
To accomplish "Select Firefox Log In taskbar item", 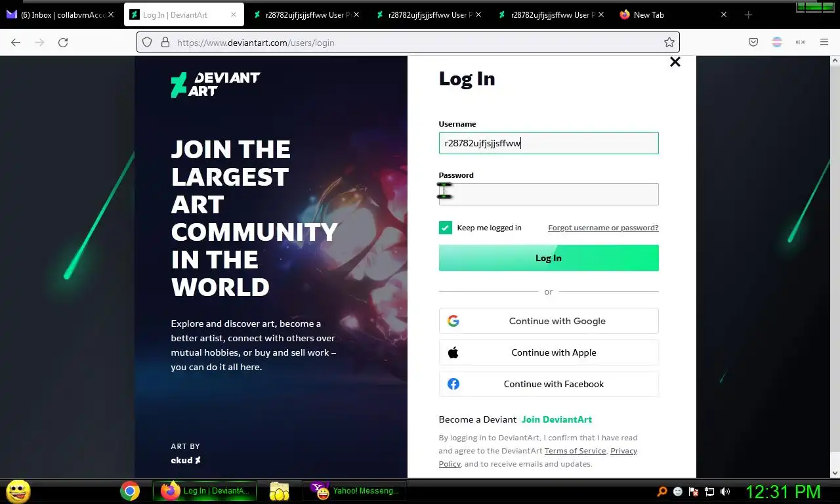I will pos(205,491).
